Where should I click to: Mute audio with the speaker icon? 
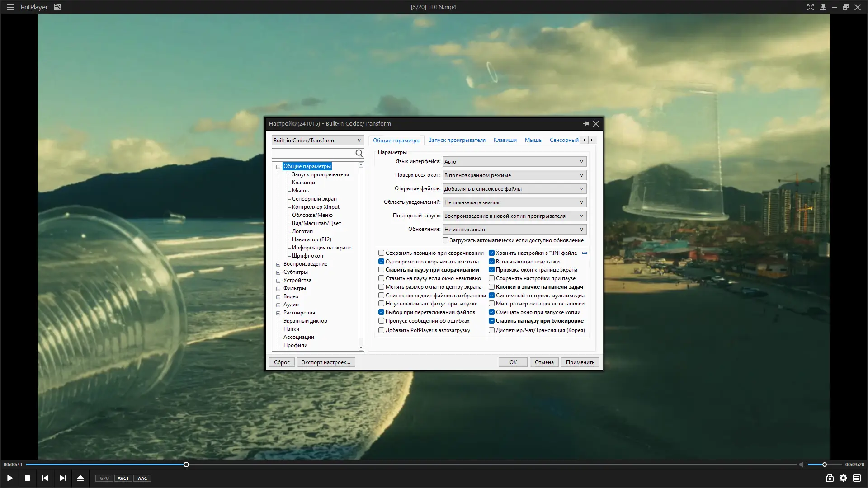(x=802, y=465)
